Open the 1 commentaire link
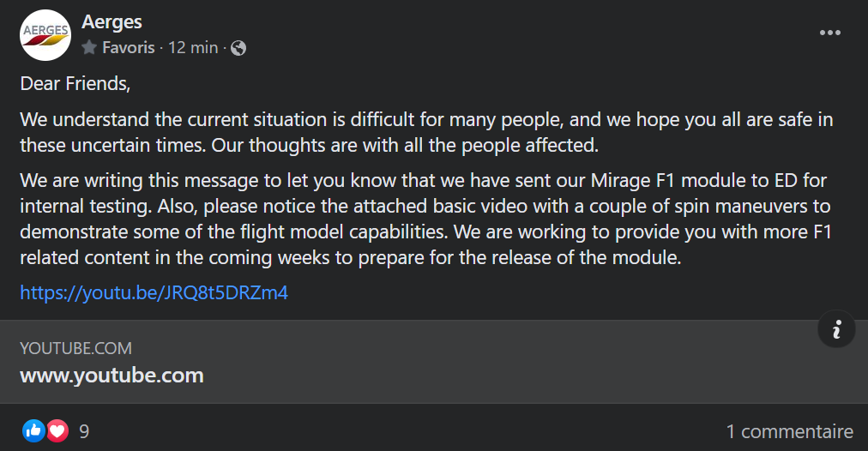The height and width of the screenshot is (451, 868). click(789, 431)
